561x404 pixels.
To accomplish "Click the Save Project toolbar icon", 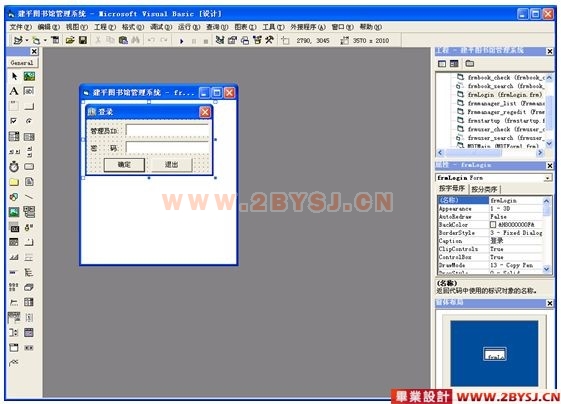I will click(x=83, y=40).
